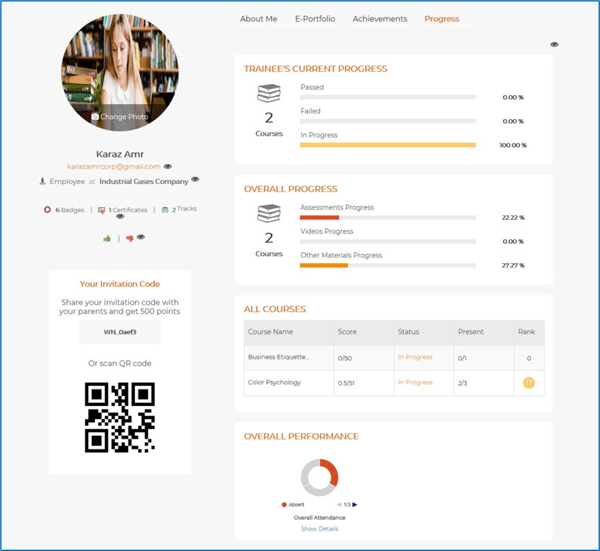Click the invitation QR code image
600x551 pixels.
pyautogui.click(x=120, y=417)
